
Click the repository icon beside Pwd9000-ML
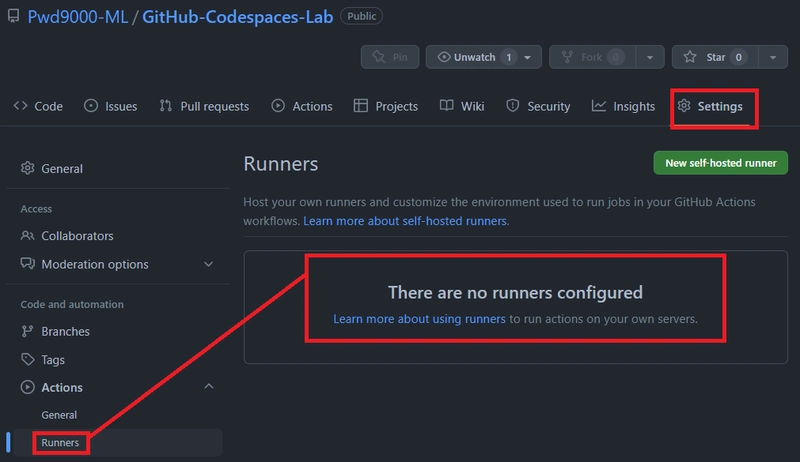point(13,16)
